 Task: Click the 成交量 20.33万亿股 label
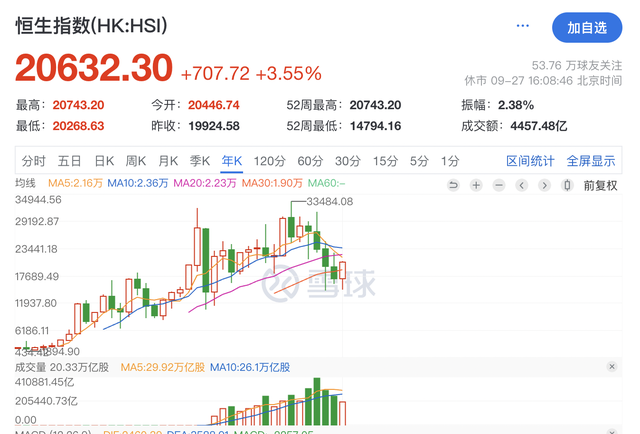coord(62,367)
